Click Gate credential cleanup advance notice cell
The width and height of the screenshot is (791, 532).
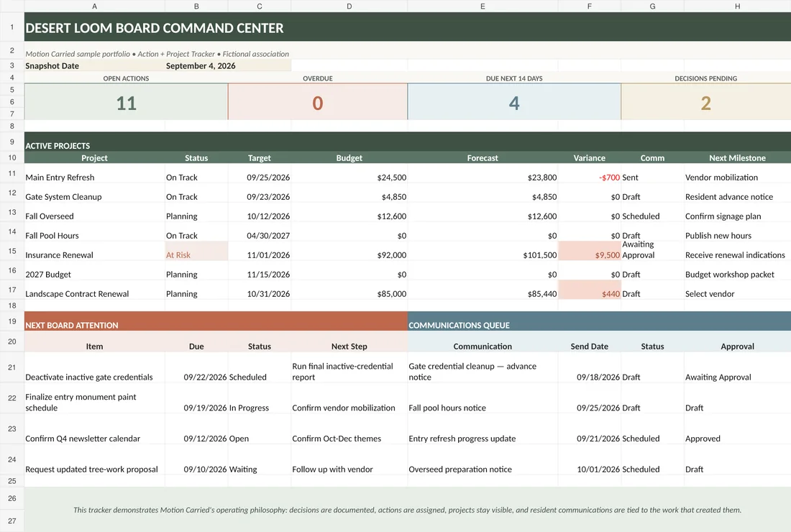coord(483,367)
